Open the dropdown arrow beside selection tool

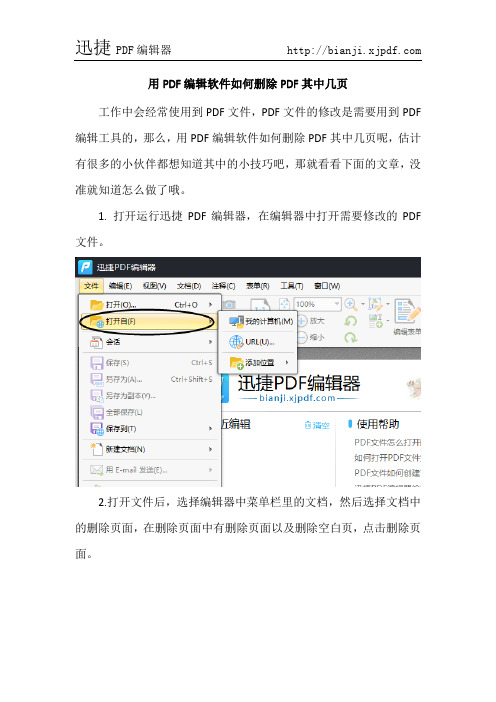click(x=388, y=304)
